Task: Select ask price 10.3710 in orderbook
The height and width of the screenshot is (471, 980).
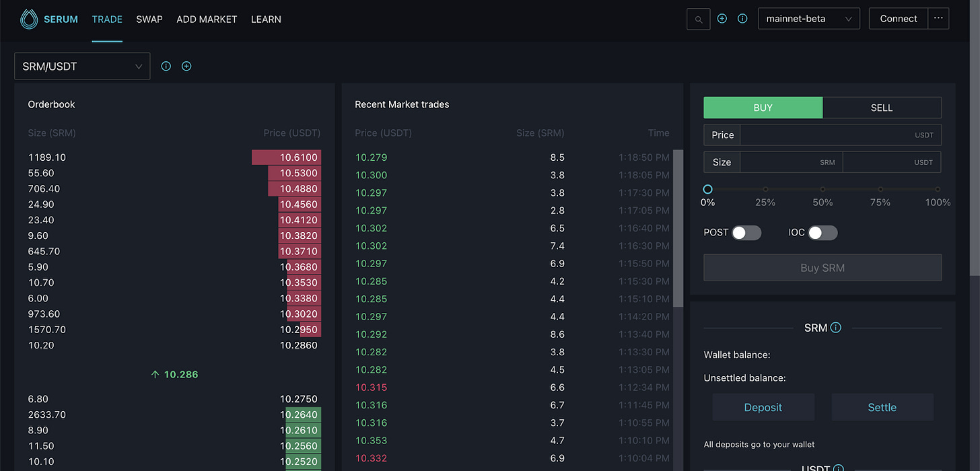Action: (299, 251)
